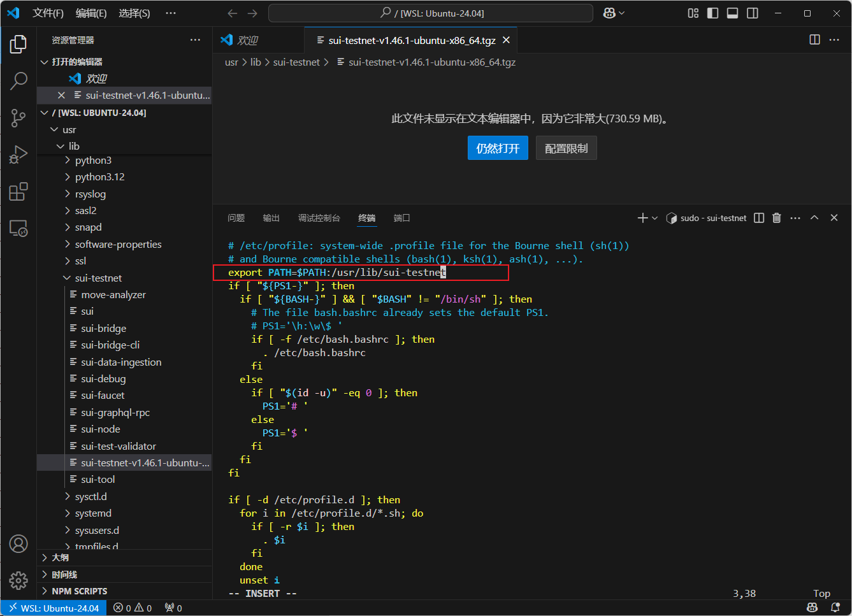Open the Copilot chat icon in title bar
852x616 pixels.
[x=610, y=13]
